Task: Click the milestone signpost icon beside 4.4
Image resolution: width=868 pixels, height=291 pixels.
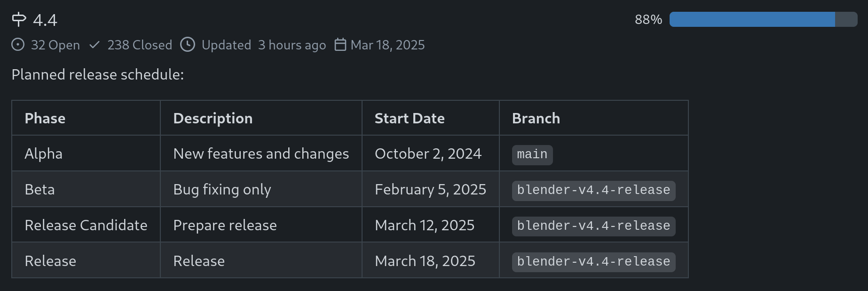Action: (19, 19)
